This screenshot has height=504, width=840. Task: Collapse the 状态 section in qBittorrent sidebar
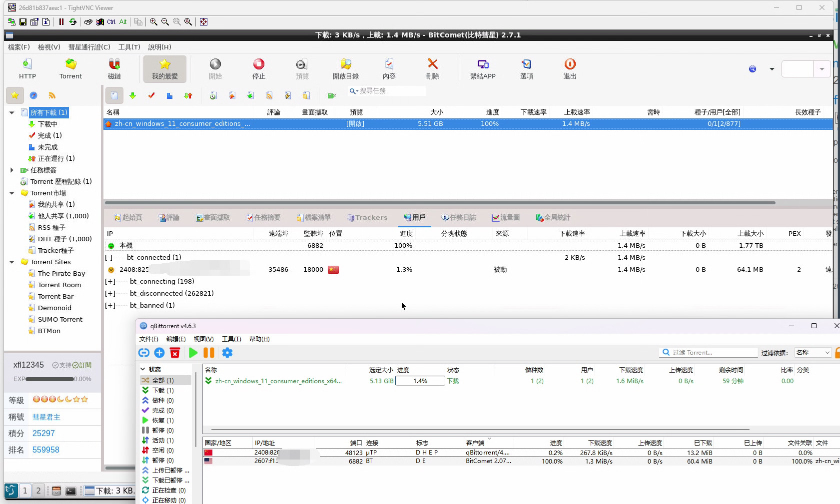143,369
